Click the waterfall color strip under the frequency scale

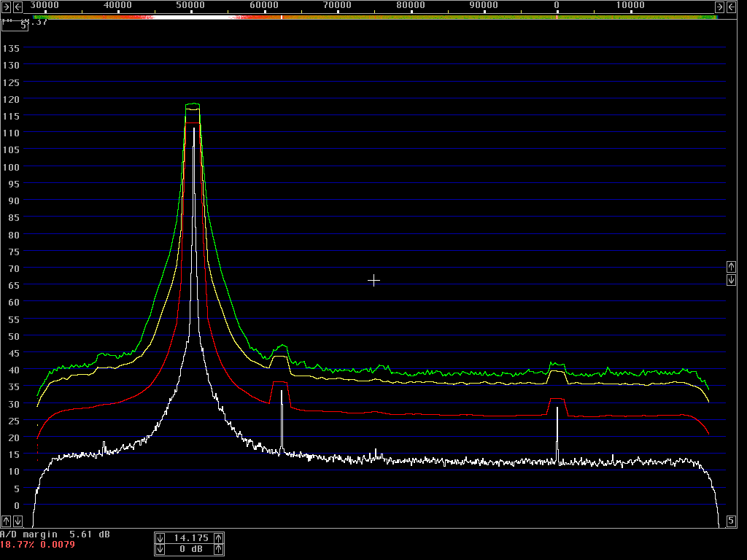click(x=375, y=17)
